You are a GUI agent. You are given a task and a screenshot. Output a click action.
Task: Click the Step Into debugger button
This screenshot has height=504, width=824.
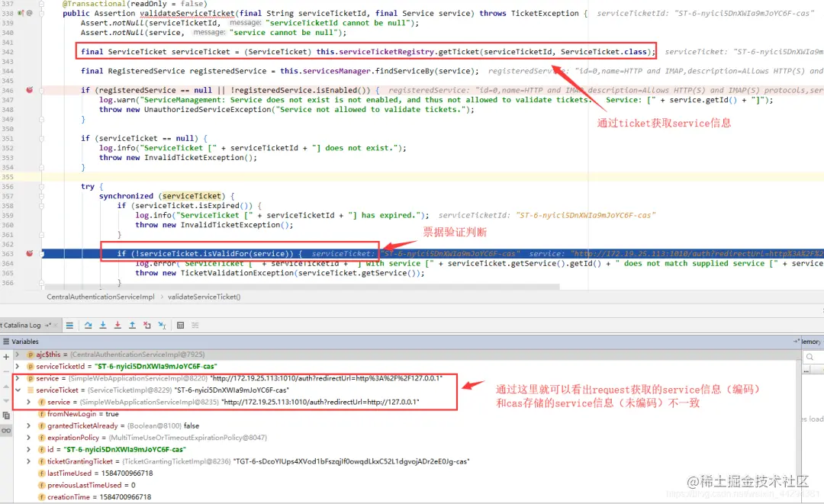tap(103, 326)
